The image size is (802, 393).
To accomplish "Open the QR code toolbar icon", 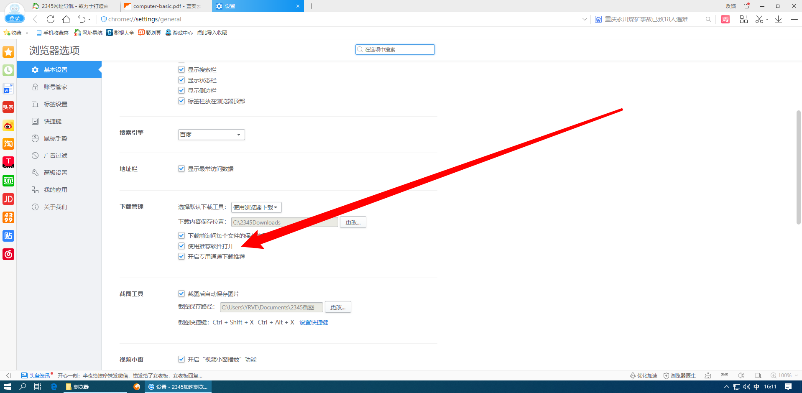I will pyautogui.click(x=744, y=19).
